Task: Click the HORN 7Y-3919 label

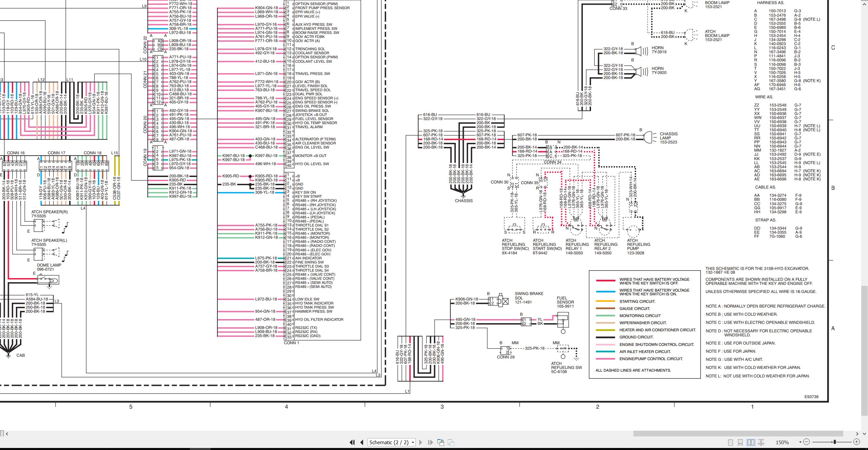Action: (659, 50)
